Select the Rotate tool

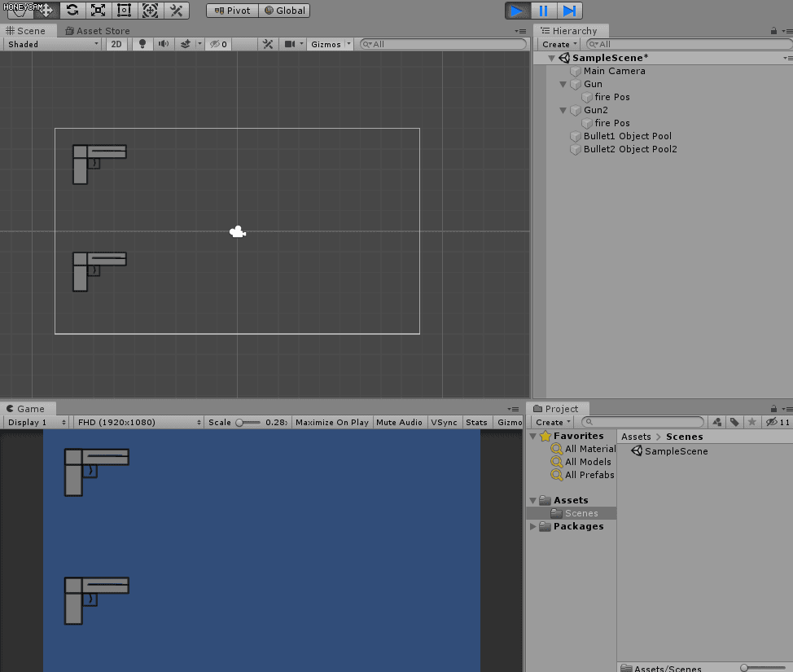(x=72, y=11)
